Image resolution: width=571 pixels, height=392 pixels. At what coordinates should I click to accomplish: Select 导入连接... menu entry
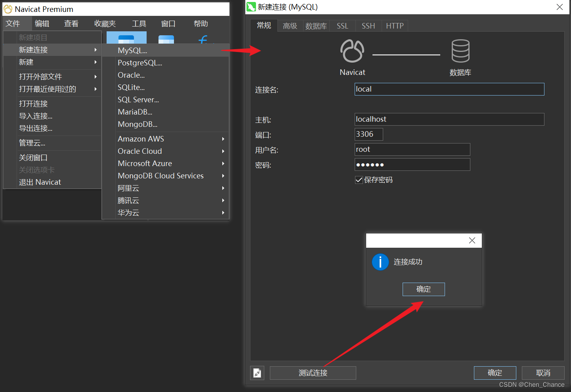pos(52,116)
